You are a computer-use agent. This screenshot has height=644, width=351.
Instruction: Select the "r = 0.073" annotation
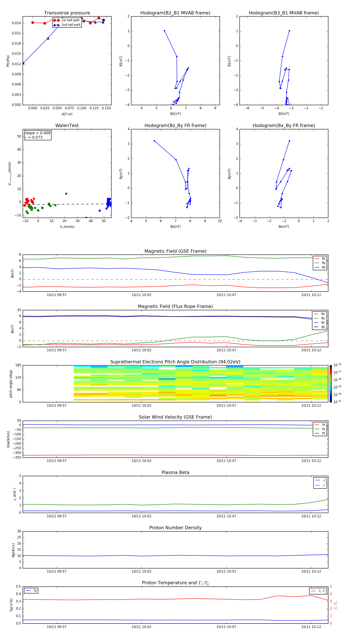click(34, 137)
